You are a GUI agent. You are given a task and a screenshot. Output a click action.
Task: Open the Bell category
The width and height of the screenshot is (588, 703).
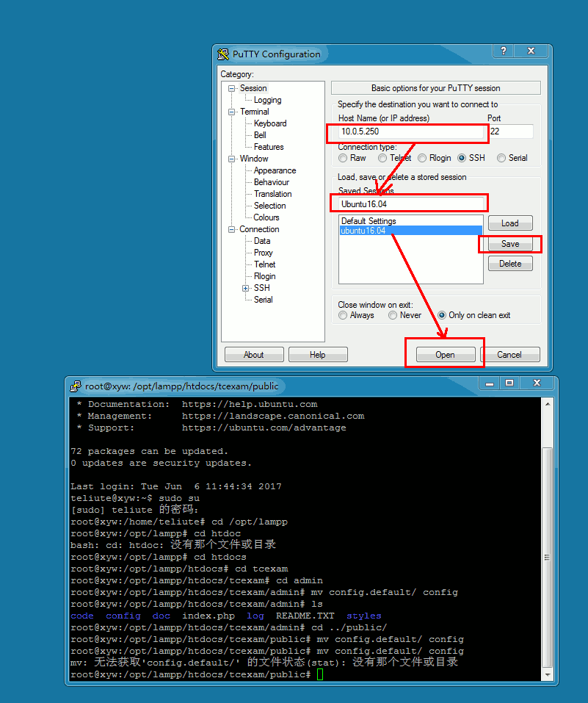[x=260, y=135]
